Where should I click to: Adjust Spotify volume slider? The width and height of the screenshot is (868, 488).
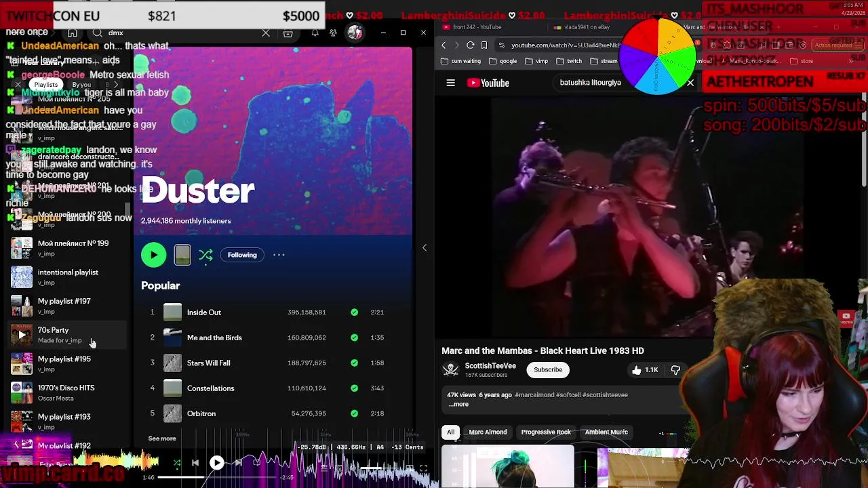381,468
